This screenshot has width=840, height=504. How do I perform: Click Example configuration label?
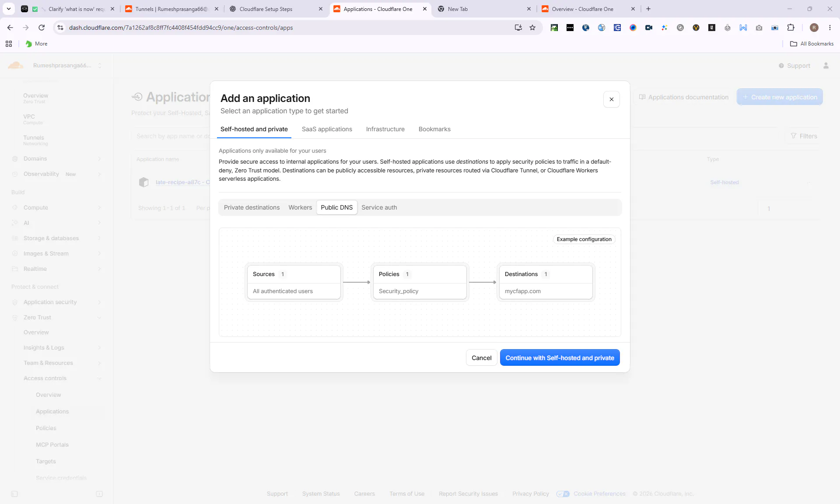pyautogui.click(x=584, y=239)
